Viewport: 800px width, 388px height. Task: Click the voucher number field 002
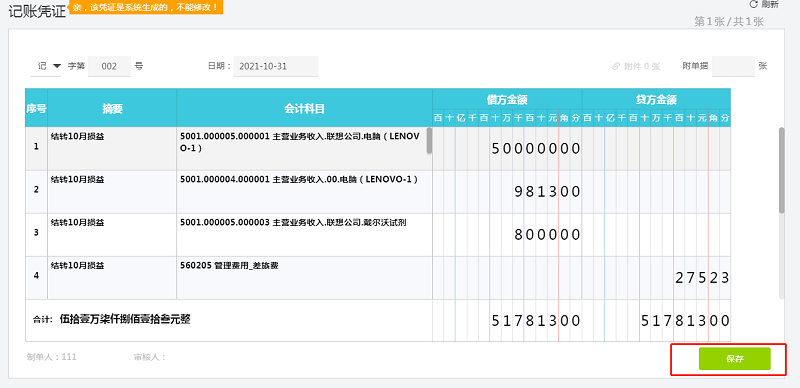109,66
